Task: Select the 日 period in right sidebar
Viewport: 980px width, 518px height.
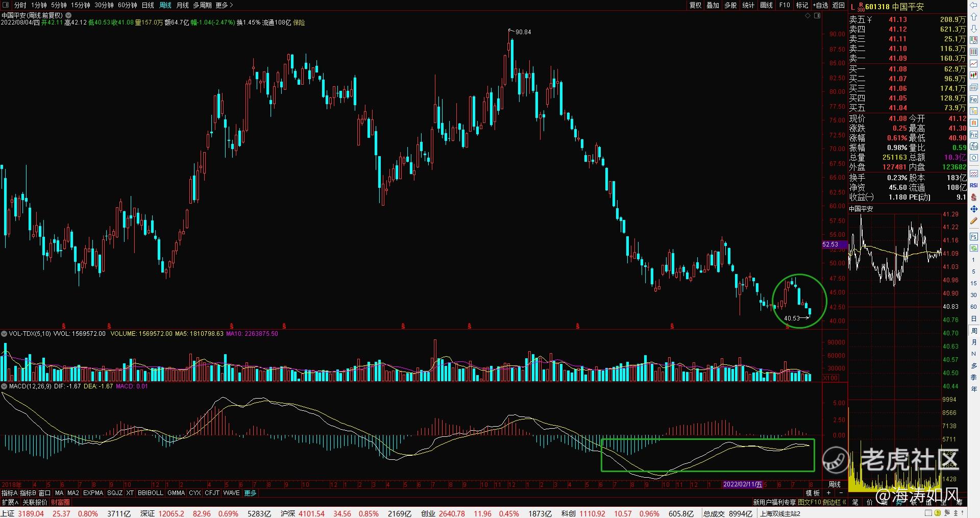Action: 973,318
